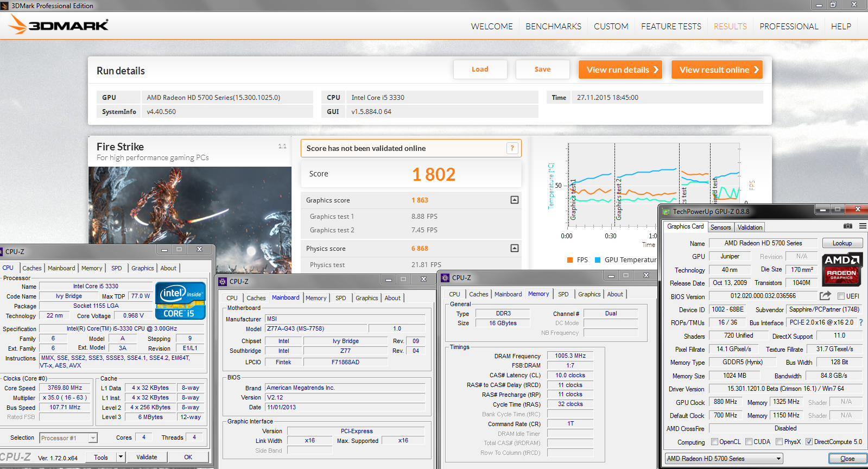Toggle the DirectCompute 5.0 checkbox
The height and width of the screenshot is (469, 868).
809,442
